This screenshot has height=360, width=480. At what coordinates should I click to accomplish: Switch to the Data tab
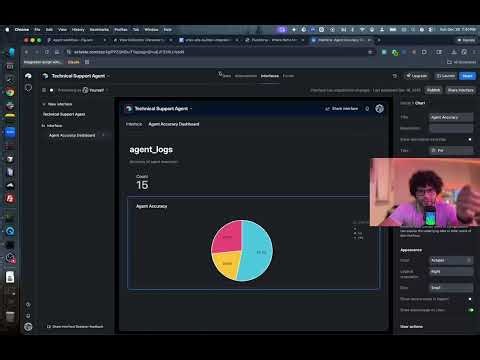click(x=227, y=76)
